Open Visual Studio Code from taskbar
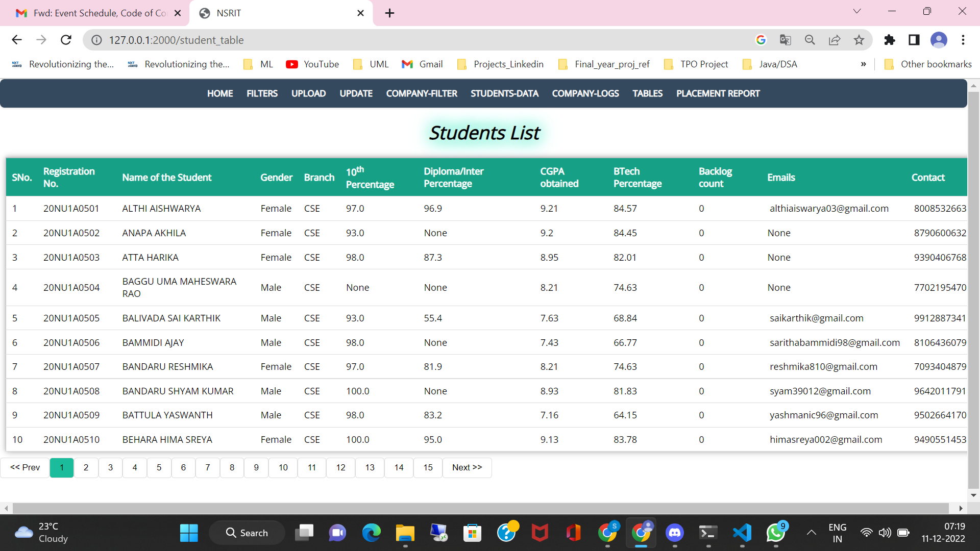The image size is (980, 551). [x=742, y=533]
